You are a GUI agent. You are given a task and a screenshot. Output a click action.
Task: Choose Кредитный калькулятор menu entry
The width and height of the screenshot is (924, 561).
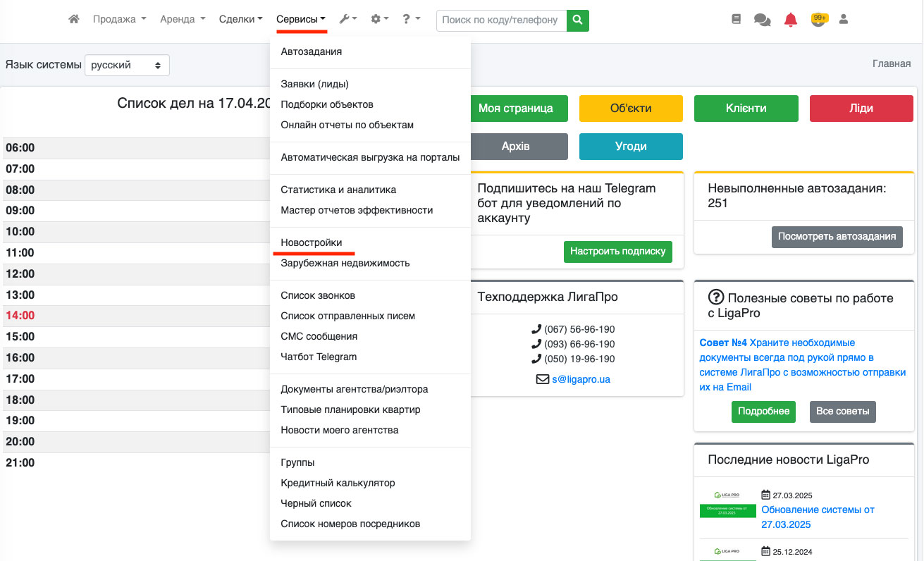coord(338,483)
